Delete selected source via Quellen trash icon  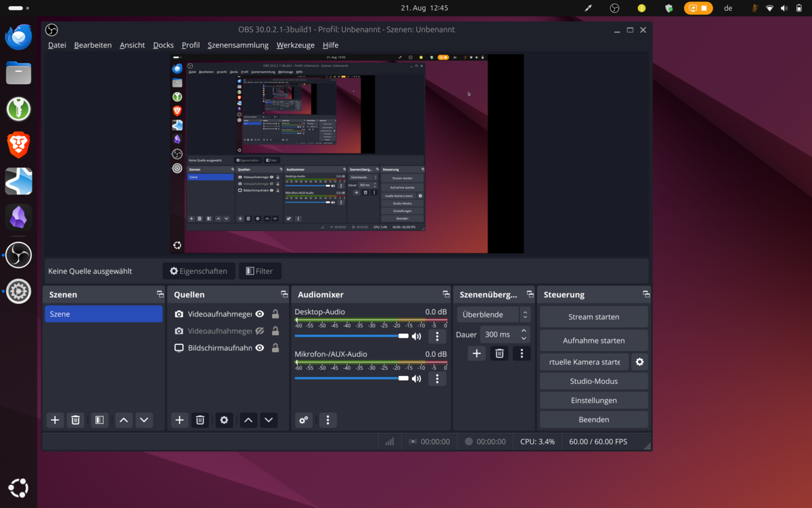pyautogui.click(x=200, y=420)
